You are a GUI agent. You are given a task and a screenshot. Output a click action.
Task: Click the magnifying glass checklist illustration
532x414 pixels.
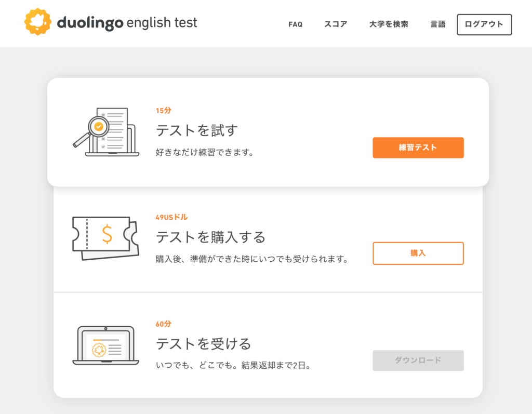[x=106, y=132]
